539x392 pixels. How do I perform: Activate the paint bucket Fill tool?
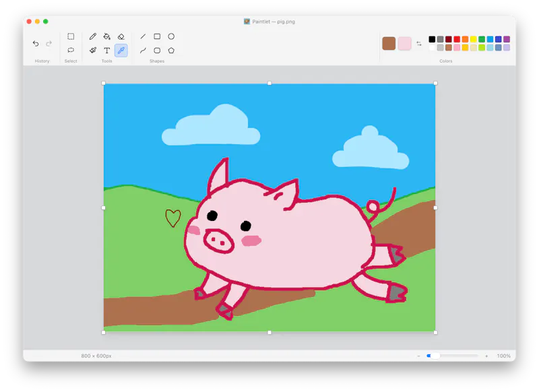coord(107,36)
